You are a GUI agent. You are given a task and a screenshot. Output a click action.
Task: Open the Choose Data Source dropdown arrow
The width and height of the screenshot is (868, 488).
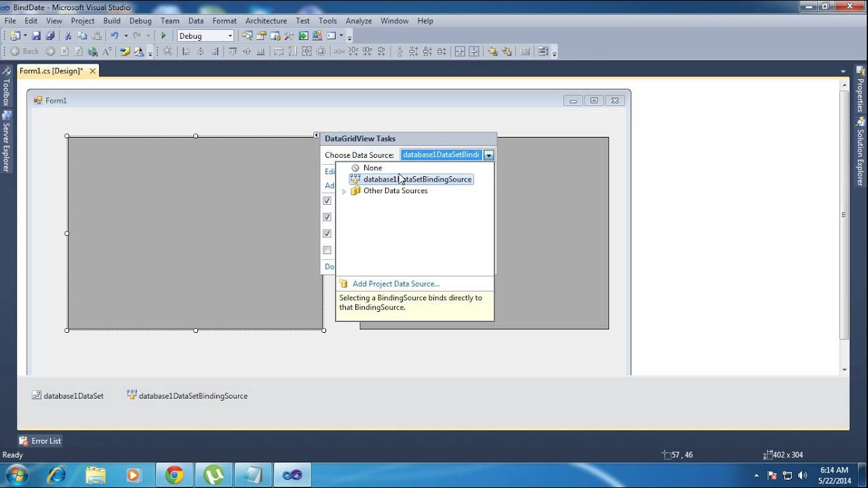(x=488, y=155)
